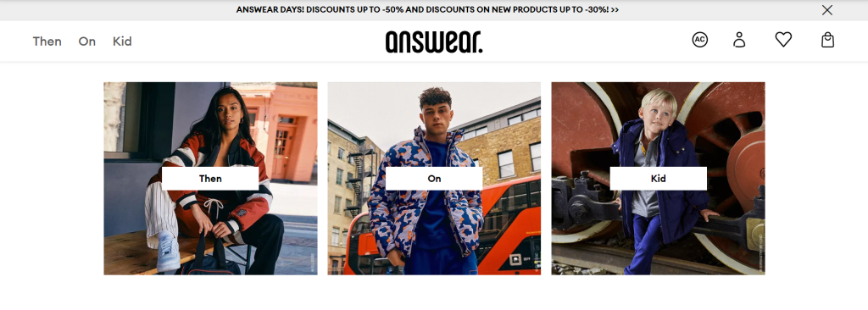This screenshot has width=868, height=310.
Task: Open the shopping bag icon
Action: coord(827,40)
